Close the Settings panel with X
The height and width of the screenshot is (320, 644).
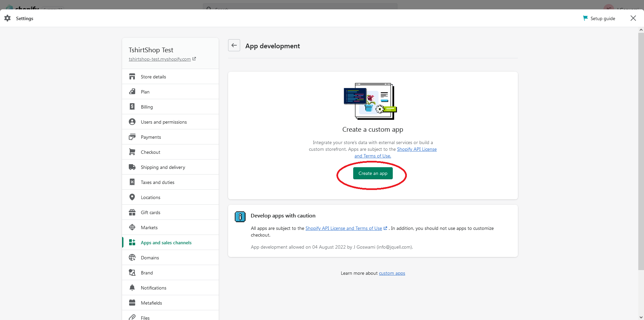click(x=633, y=18)
